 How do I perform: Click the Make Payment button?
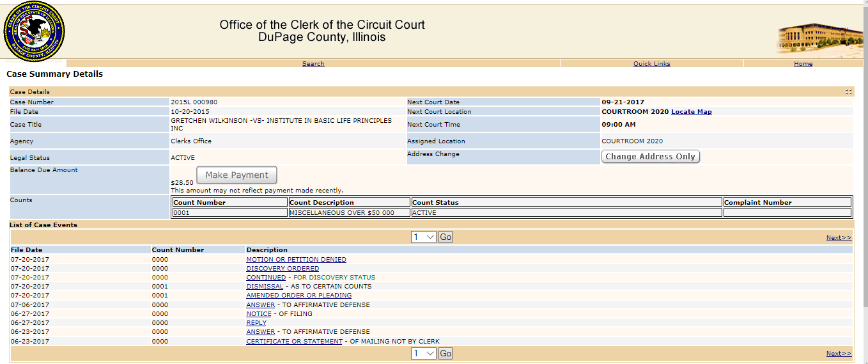coord(236,175)
